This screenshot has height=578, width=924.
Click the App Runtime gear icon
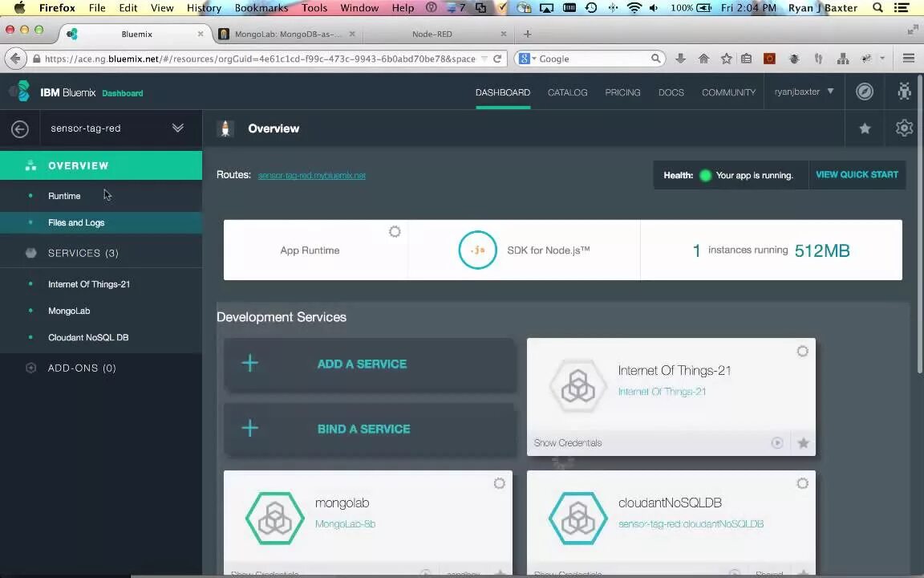395,232
